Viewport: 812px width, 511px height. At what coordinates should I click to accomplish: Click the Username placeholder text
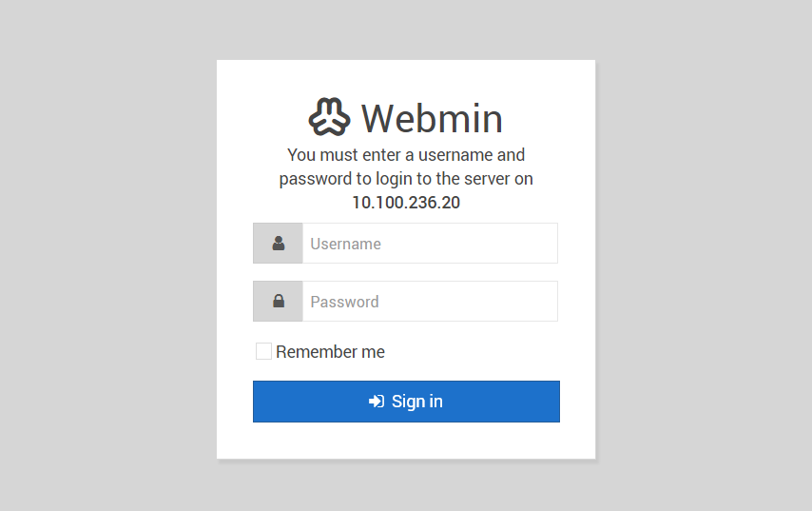pos(345,244)
